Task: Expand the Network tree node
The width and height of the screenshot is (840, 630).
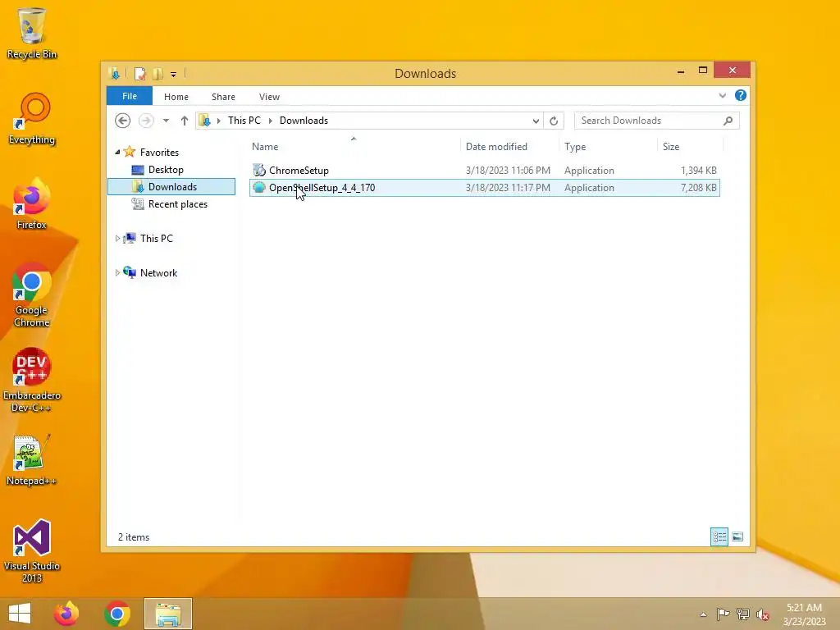Action: tap(117, 272)
